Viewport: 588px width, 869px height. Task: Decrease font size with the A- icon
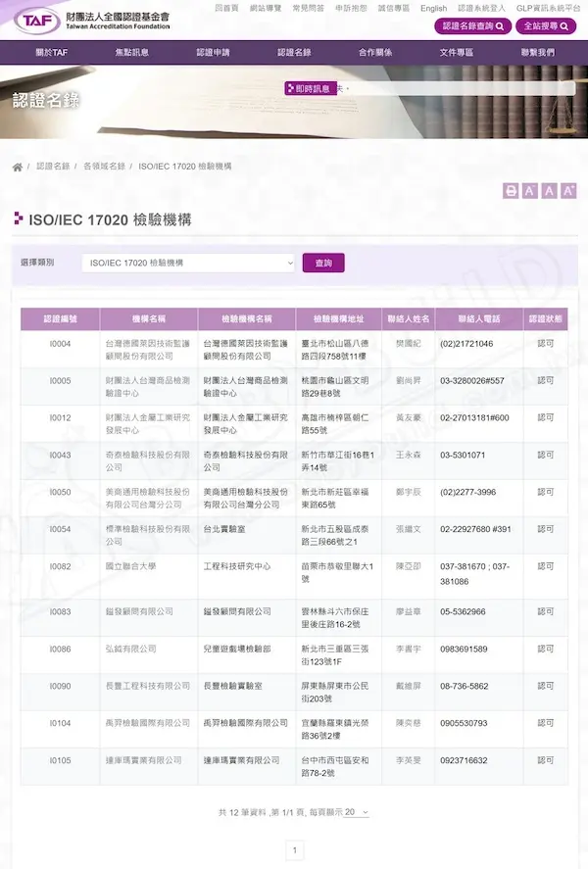530,191
